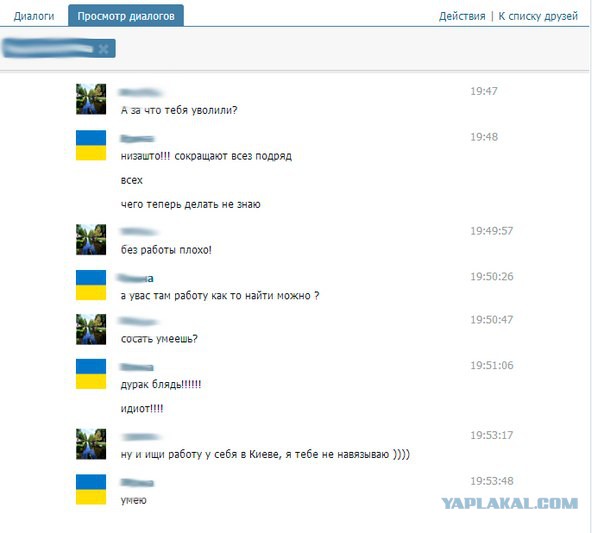Screen dimensions: 604x533
Task: Click the flag avatar next to the 19:48 message
Action: (91, 145)
